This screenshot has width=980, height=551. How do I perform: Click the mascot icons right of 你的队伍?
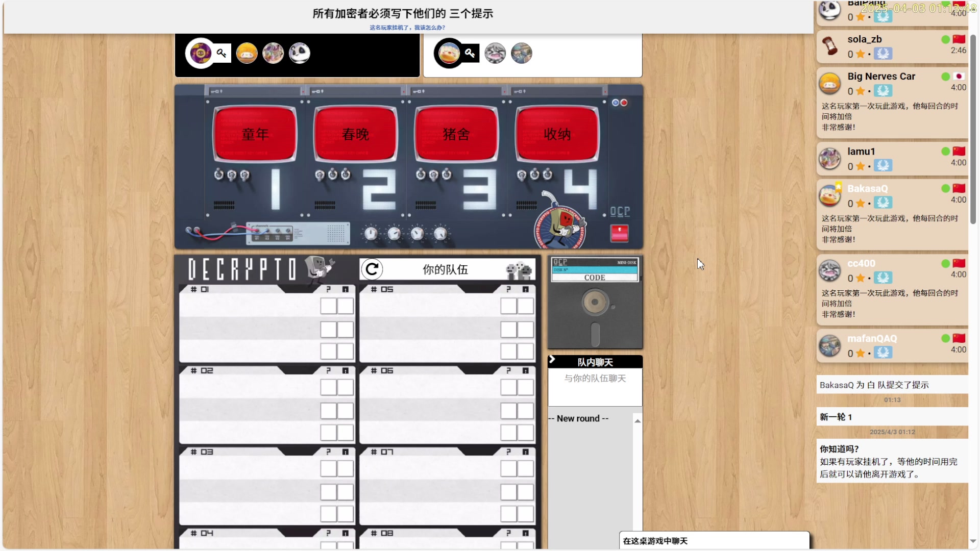pos(519,270)
